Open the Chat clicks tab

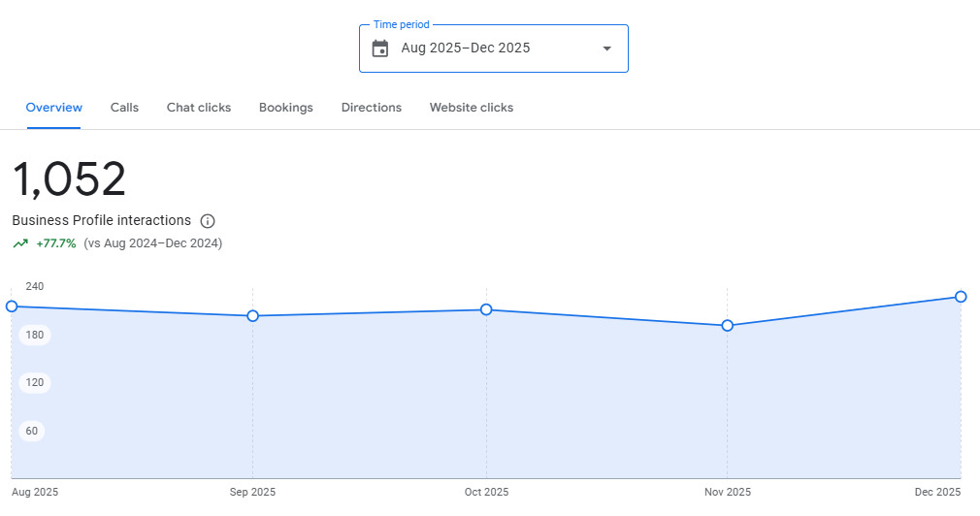tap(199, 108)
